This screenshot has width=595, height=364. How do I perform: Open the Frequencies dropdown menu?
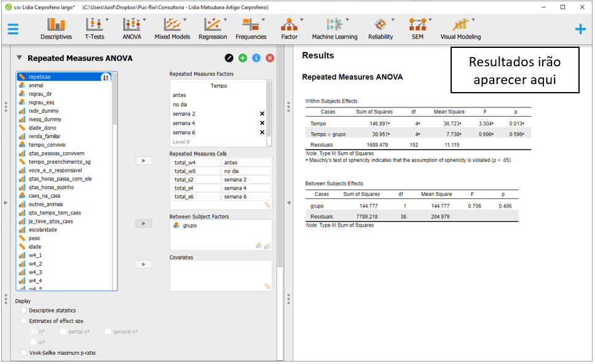point(251,28)
